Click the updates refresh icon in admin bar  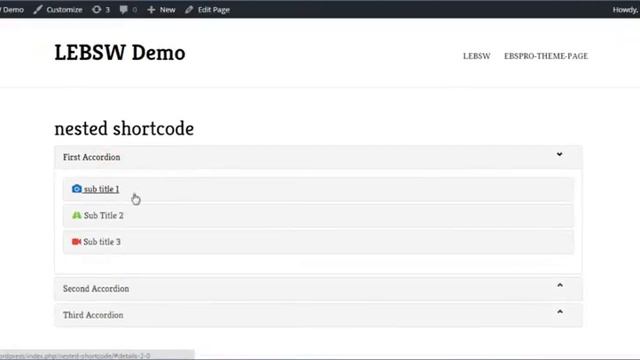[x=96, y=9]
